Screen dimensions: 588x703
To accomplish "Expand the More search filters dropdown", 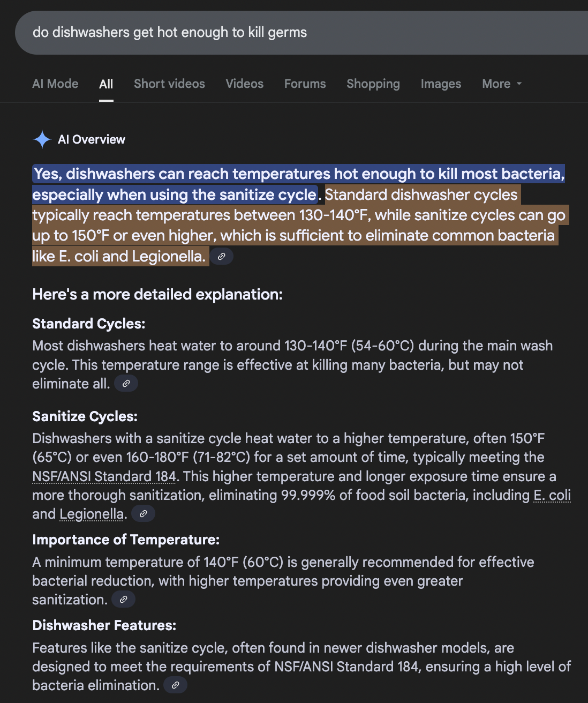I will [502, 84].
